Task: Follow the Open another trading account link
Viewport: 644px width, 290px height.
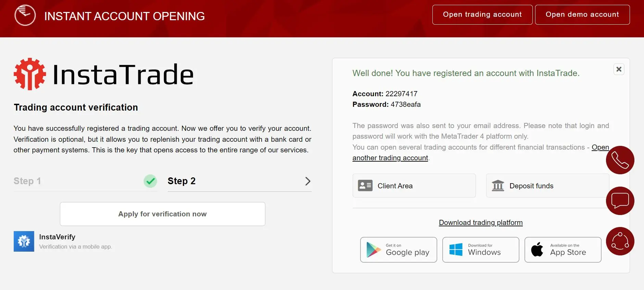Action: (390, 158)
